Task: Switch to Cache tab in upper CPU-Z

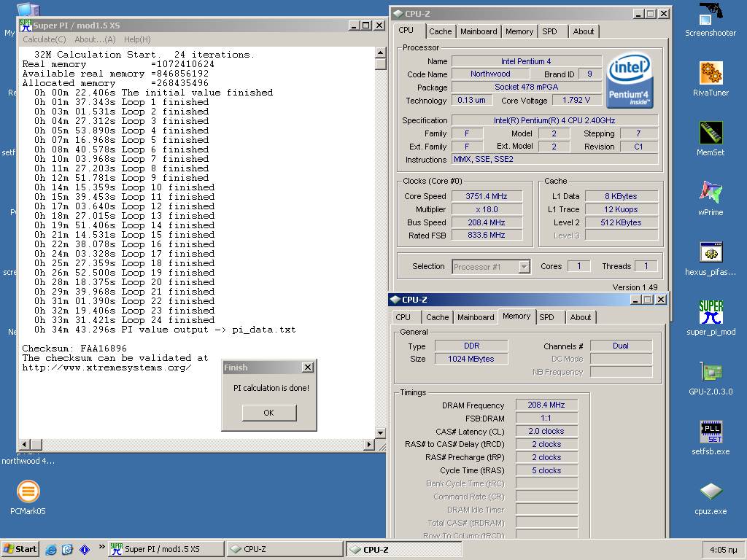Action: click(440, 31)
